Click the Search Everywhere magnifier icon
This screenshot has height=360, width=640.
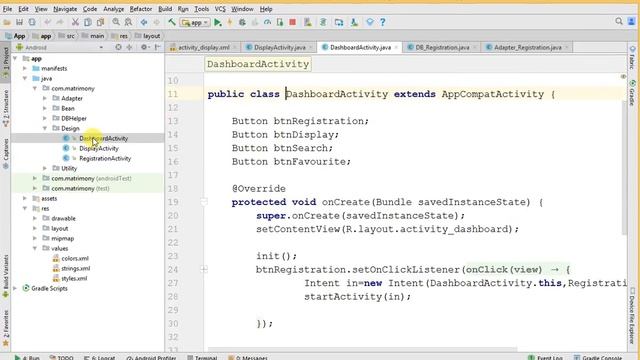[619, 21]
